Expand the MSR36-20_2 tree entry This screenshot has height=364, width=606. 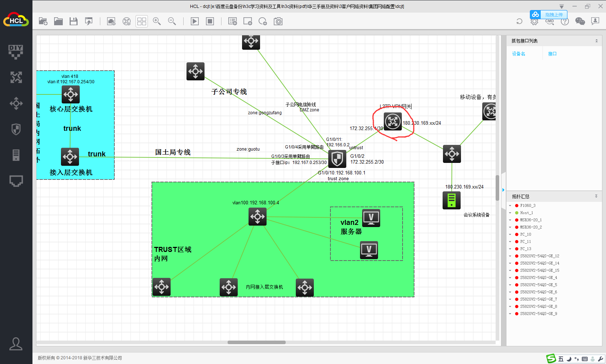click(x=510, y=227)
